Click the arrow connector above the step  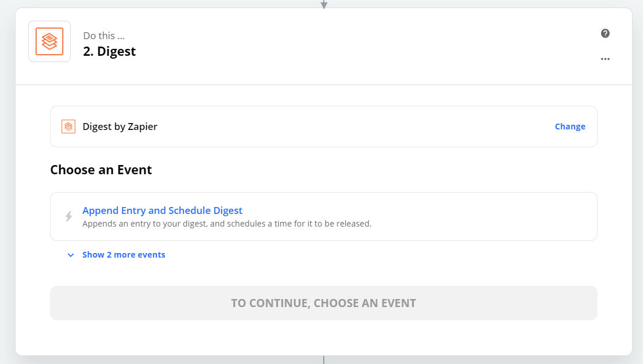tap(324, 5)
